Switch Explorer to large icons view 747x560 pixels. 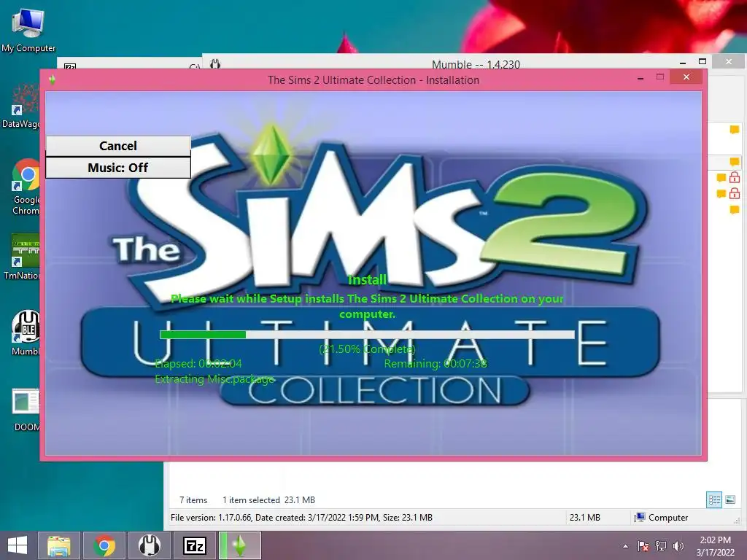click(730, 499)
